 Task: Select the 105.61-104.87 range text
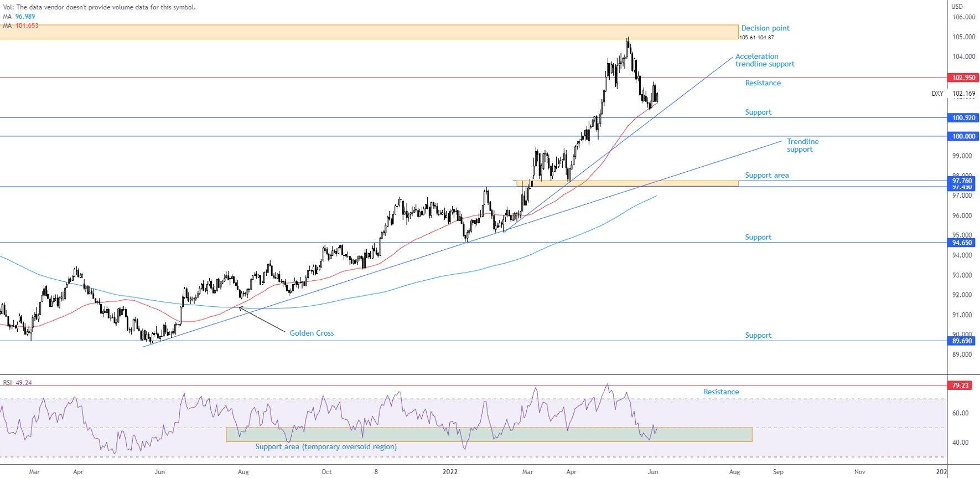[756, 38]
